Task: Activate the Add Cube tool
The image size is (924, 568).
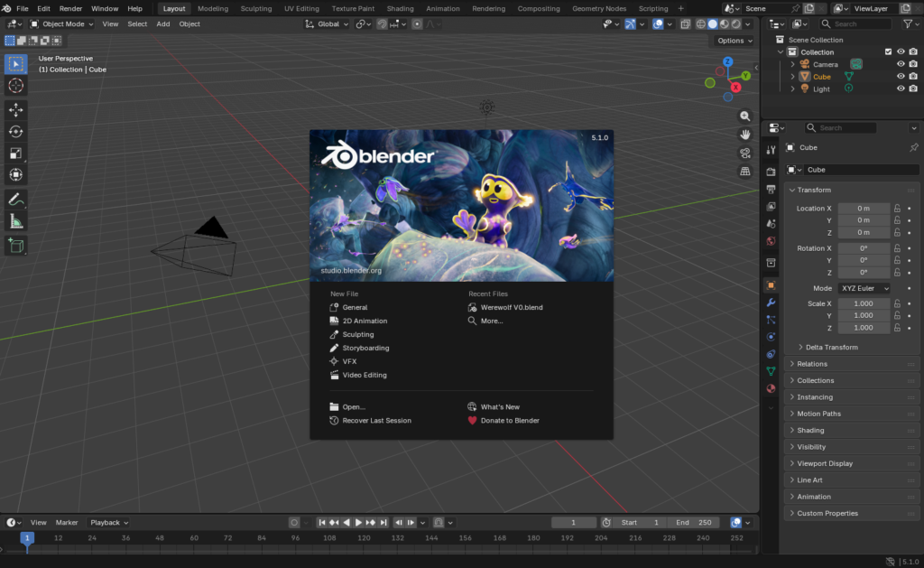Action: click(16, 245)
